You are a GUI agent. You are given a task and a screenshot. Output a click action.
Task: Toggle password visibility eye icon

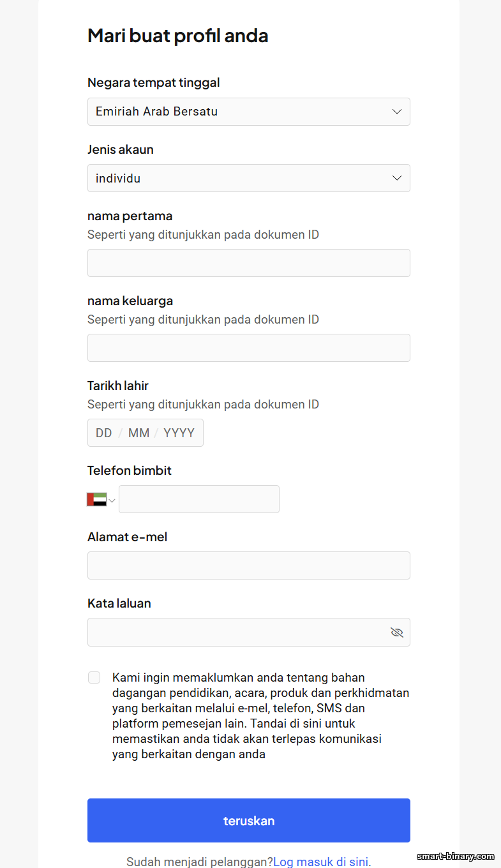pos(397,632)
